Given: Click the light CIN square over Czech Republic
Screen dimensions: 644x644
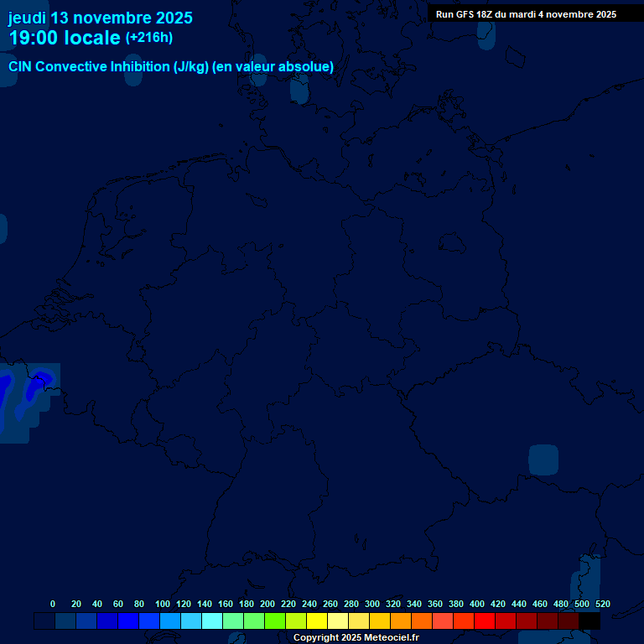Looking at the screenshot, I should [543, 460].
